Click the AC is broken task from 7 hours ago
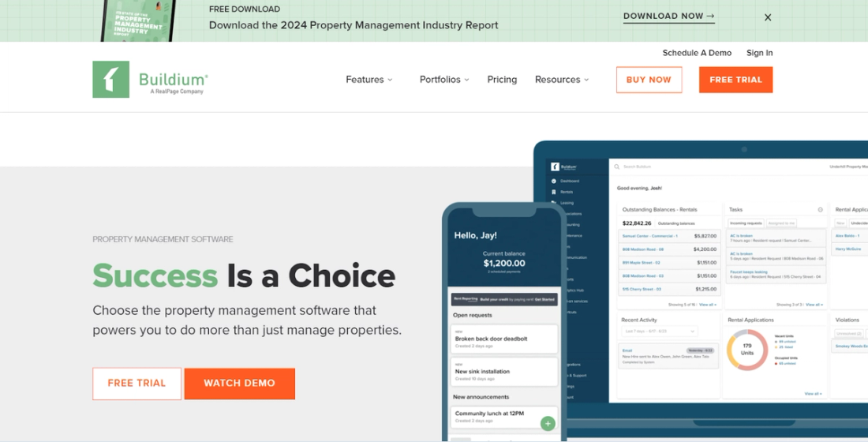Image resolution: width=868 pixels, height=442 pixels. click(x=776, y=238)
